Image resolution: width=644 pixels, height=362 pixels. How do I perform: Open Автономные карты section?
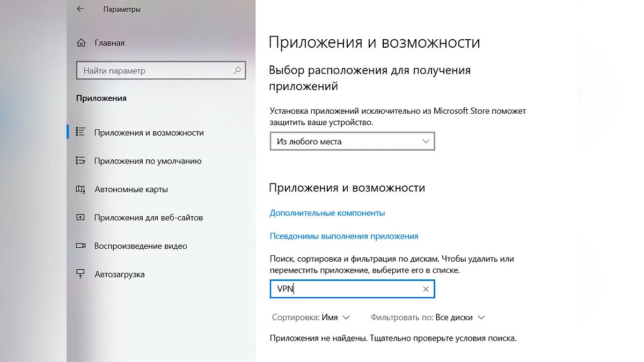click(131, 189)
